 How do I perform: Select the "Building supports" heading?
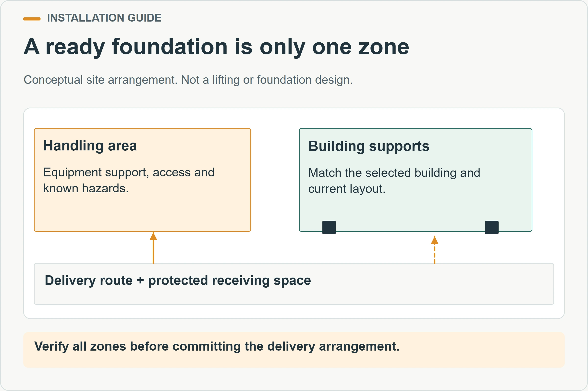coord(369,146)
